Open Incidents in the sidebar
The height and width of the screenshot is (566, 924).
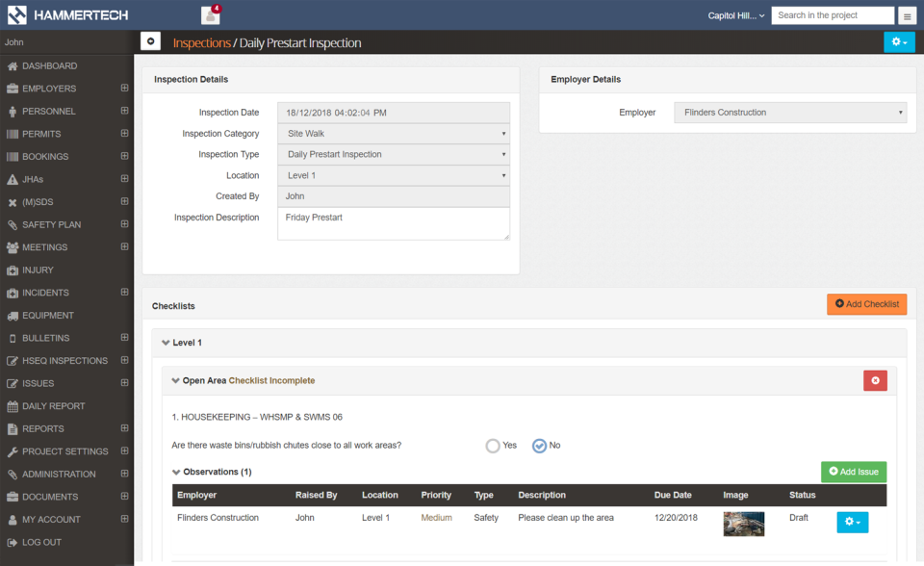(45, 293)
